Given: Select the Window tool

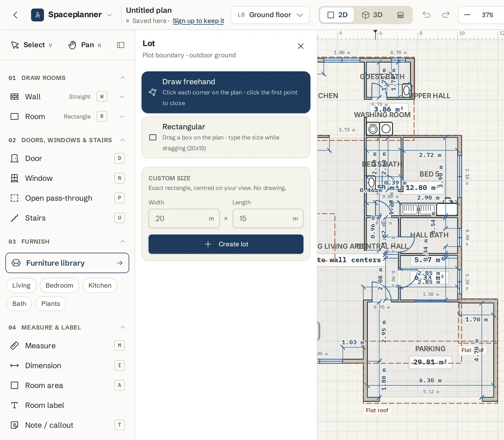Looking at the screenshot, I should [x=67, y=178].
